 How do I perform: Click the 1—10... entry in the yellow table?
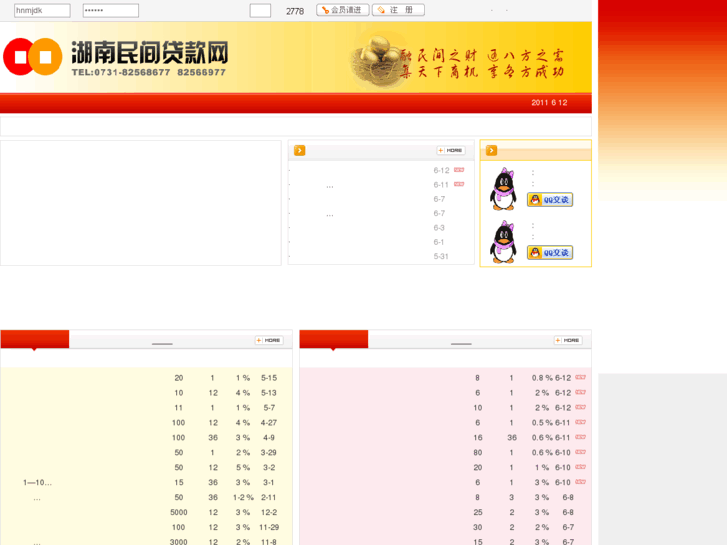point(38,482)
